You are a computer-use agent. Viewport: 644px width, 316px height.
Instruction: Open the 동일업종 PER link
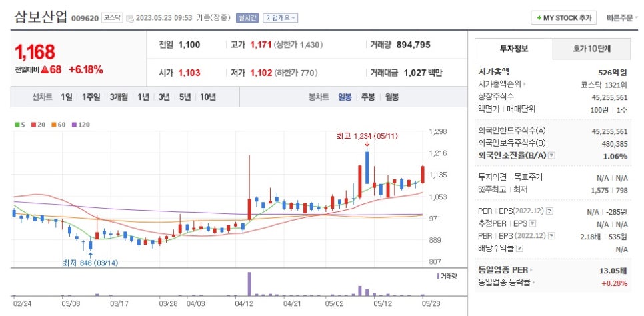click(x=505, y=270)
